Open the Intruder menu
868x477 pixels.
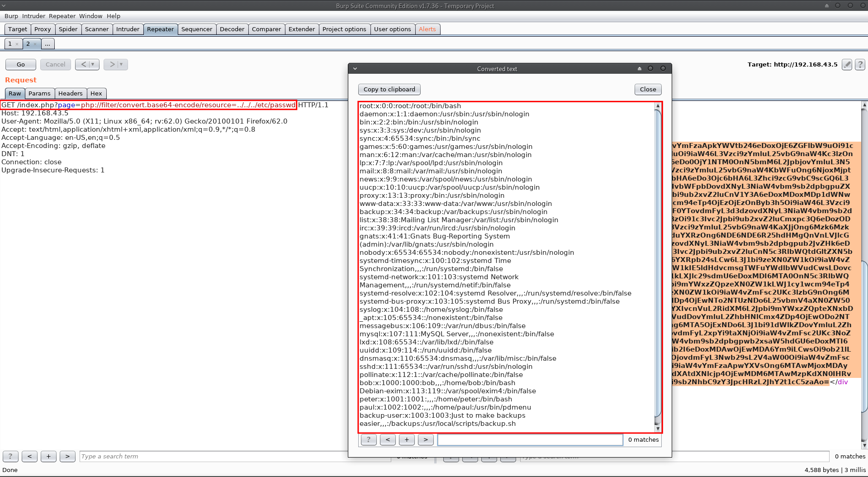click(x=33, y=16)
